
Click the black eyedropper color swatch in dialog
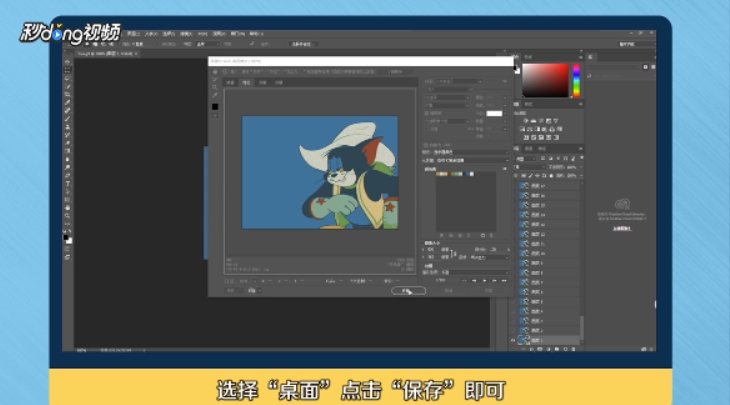(x=215, y=107)
